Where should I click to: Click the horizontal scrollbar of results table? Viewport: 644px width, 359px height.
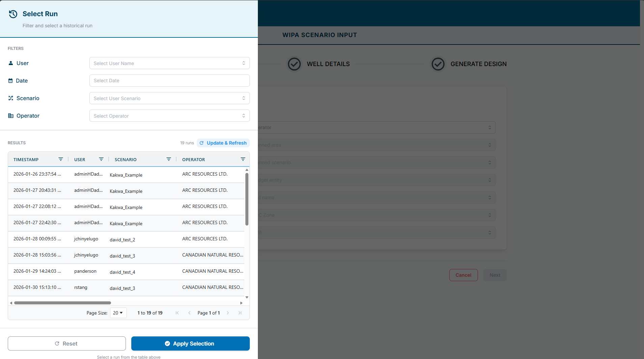coord(62,303)
